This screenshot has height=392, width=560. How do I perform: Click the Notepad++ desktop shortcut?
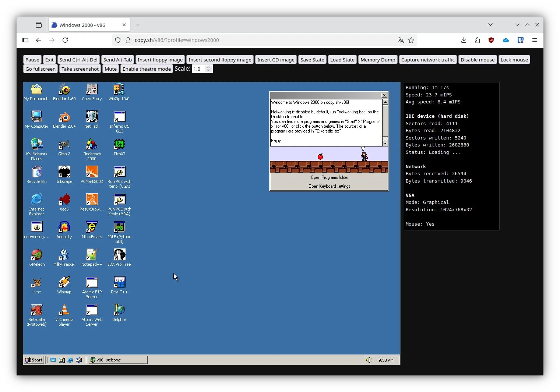coord(92,255)
